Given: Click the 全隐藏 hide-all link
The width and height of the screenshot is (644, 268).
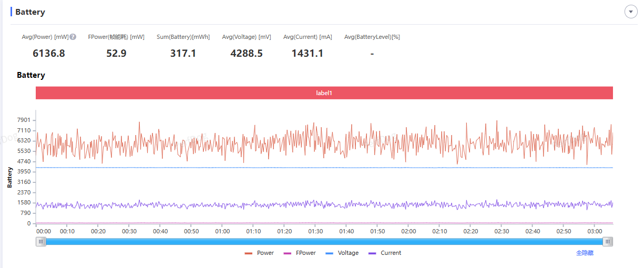Looking at the screenshot, I should tap(585, 253).
